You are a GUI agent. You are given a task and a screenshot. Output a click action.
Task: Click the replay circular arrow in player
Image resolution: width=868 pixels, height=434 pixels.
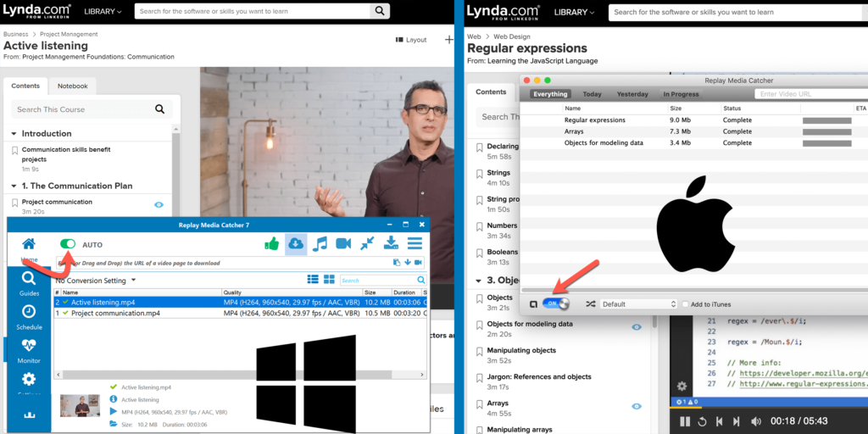[x=702, y=421]
